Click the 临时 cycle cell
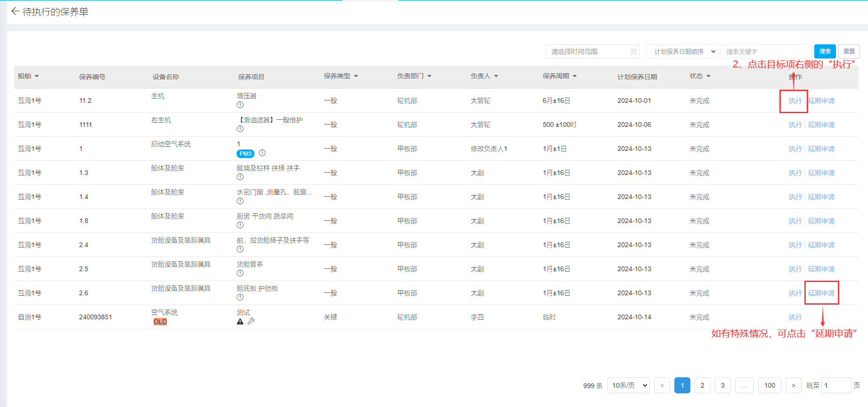Screen dimensions: 868x407 [x=549, y=317]
